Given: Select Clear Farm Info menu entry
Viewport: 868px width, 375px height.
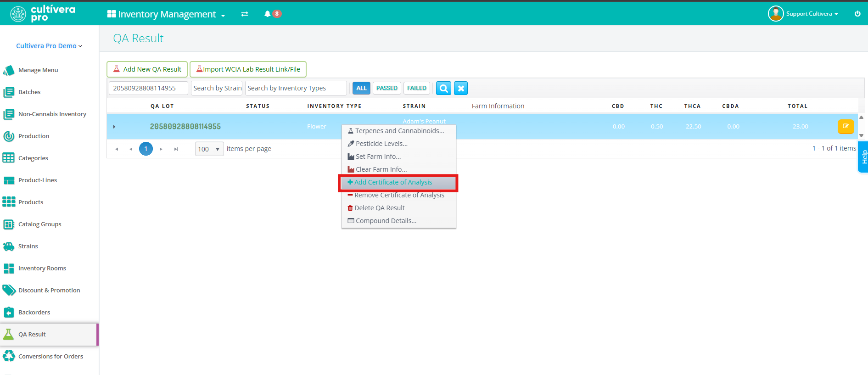Looking at the screenshot, I should point(399,169).
